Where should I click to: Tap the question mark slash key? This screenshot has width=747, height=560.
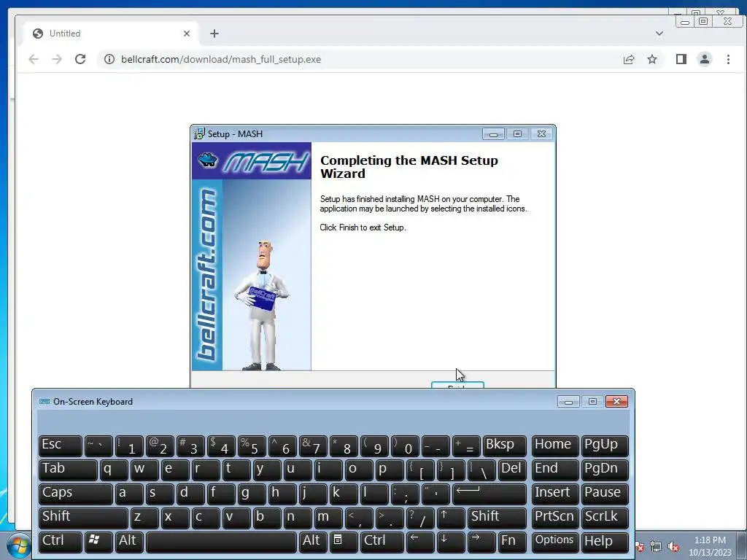tap(420, 518)
